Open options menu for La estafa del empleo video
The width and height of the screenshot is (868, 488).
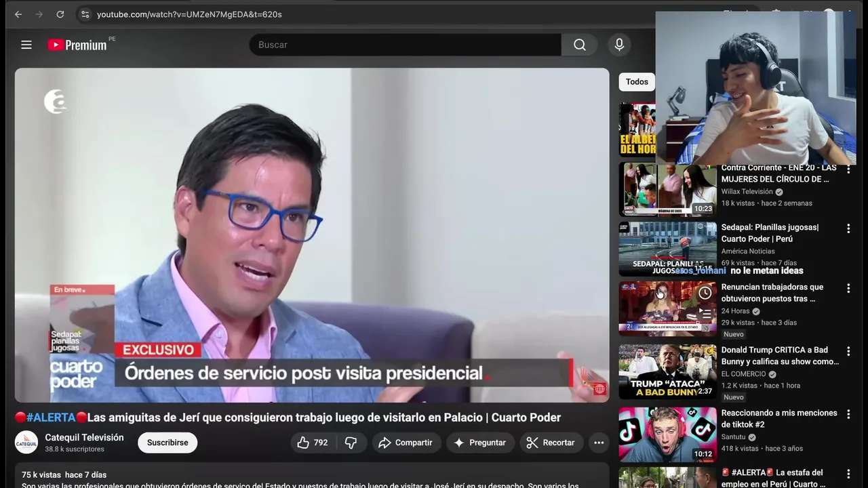(848, 474)
